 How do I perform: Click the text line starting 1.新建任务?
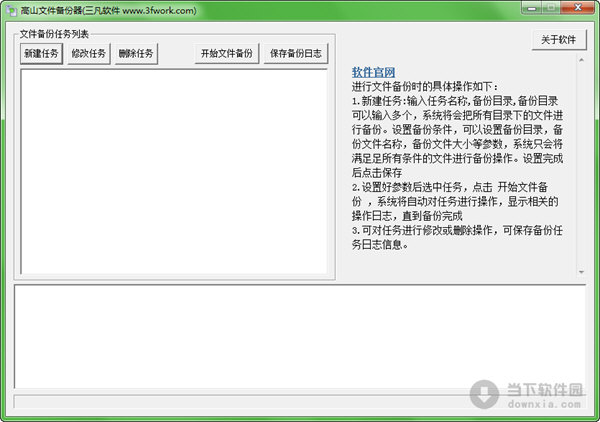point(455,101)
